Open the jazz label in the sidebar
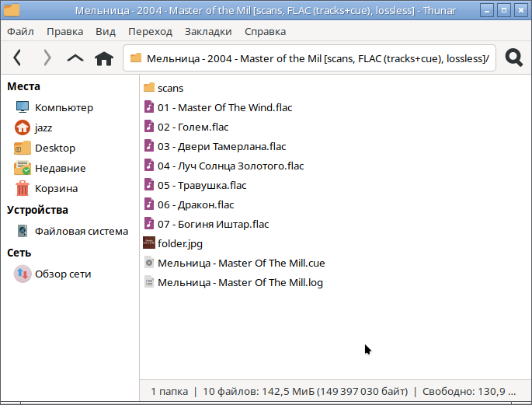Viewport: 532px width, 405px height. pyautogui.click(x=43, y=128)
